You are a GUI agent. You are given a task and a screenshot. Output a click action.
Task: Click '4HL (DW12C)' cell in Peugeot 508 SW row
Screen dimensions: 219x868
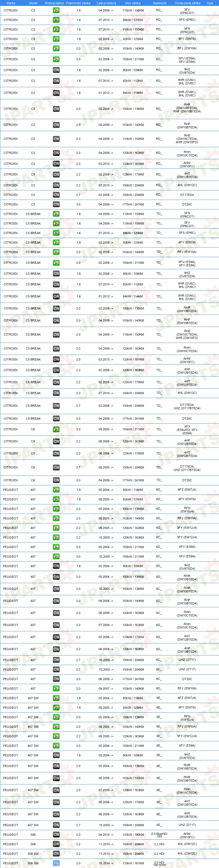point(187,853)
